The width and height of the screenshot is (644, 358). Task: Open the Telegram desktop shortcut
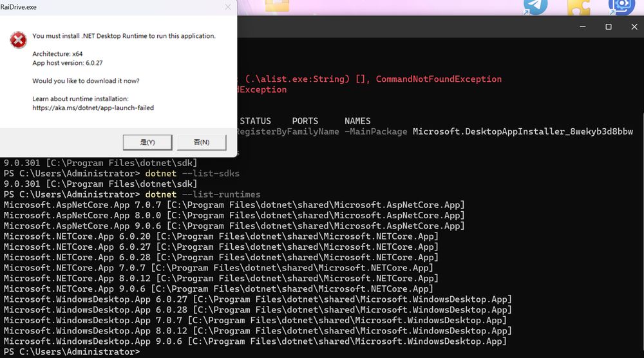click(536, 6)
